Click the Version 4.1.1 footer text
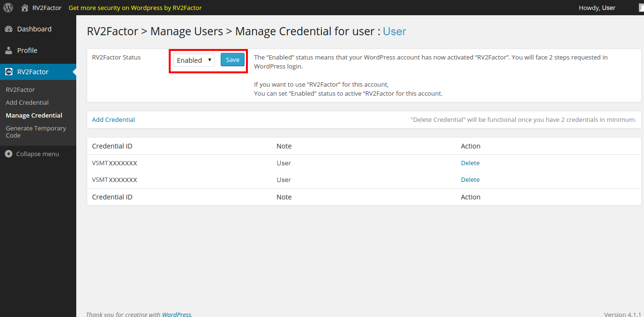 623,314
